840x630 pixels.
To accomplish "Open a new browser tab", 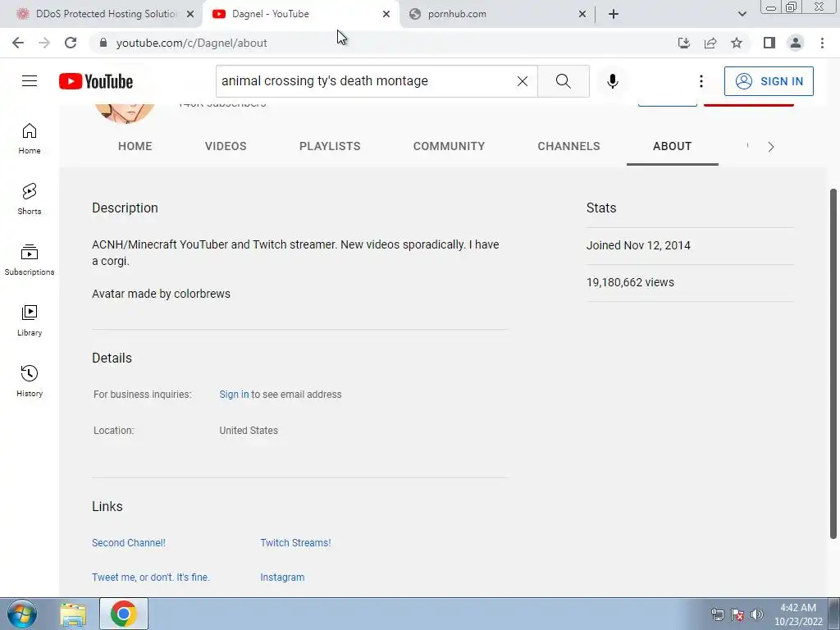I will [x=614, y=14].
